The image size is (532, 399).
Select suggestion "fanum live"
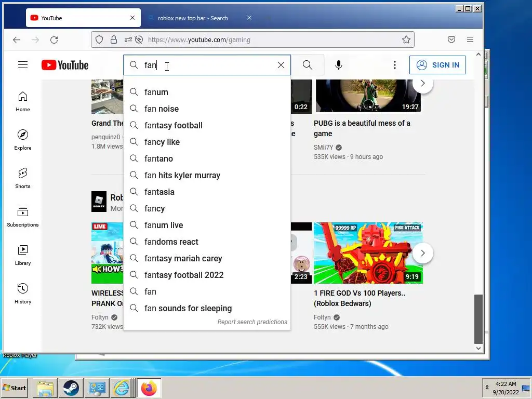pyautogui.click(x=207, y=225)
